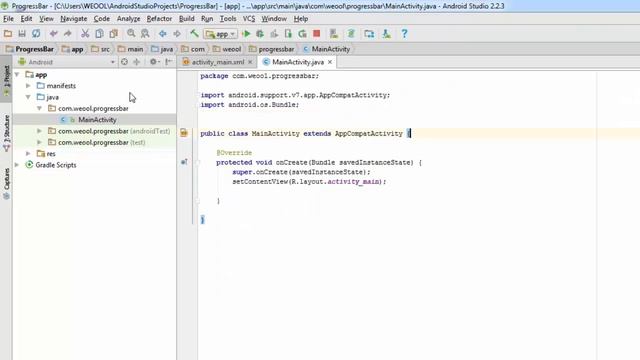
Task: Click the MainActivity breadcrumb
Action: 326,49
